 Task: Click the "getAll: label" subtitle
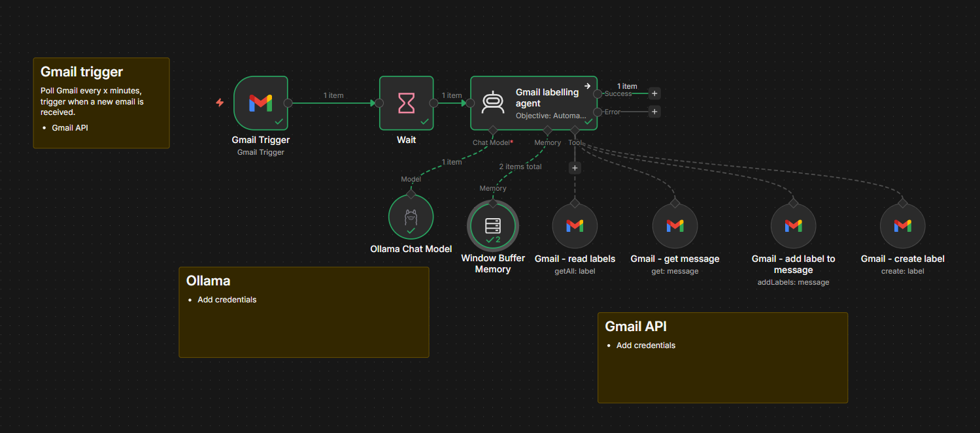click(x=575, y=271)
